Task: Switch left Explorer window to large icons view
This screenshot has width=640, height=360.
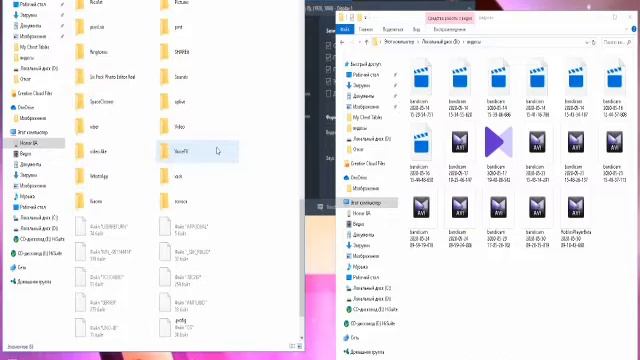Action: tap(300, 346)
